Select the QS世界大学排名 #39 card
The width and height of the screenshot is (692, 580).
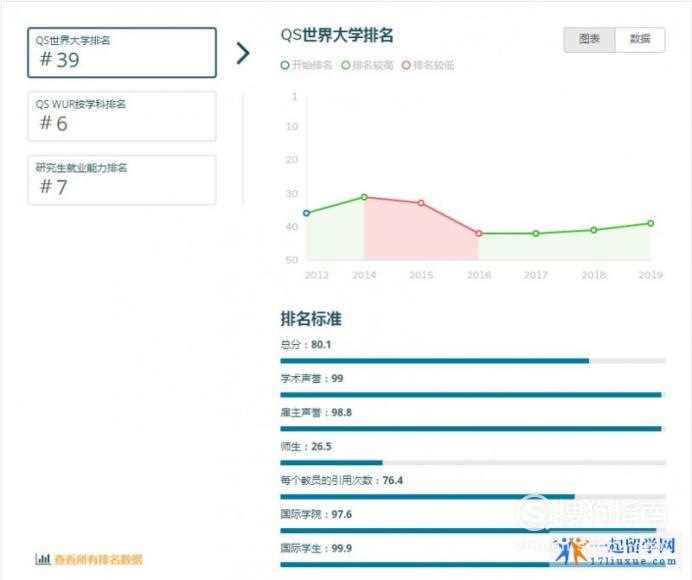[122, 53]
